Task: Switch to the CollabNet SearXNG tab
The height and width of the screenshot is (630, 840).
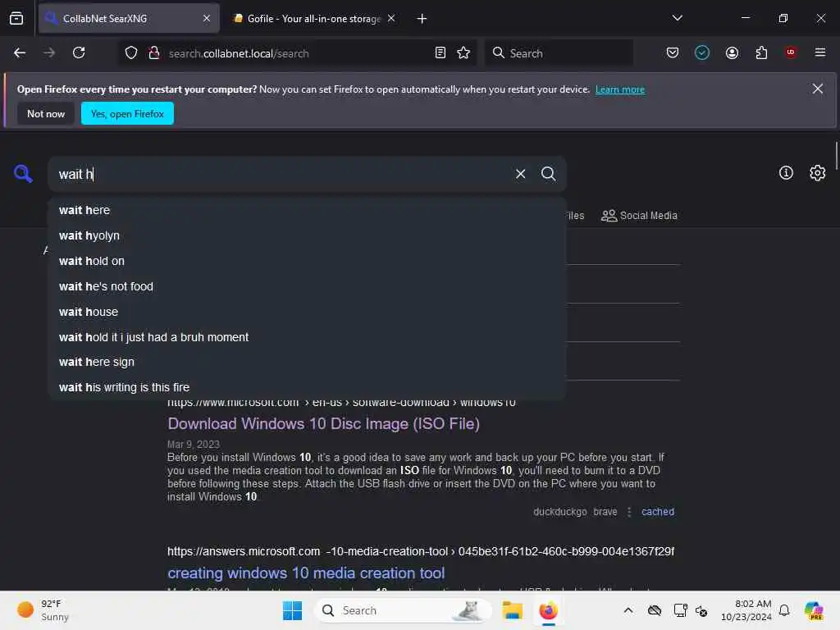Action: [129, 18]
